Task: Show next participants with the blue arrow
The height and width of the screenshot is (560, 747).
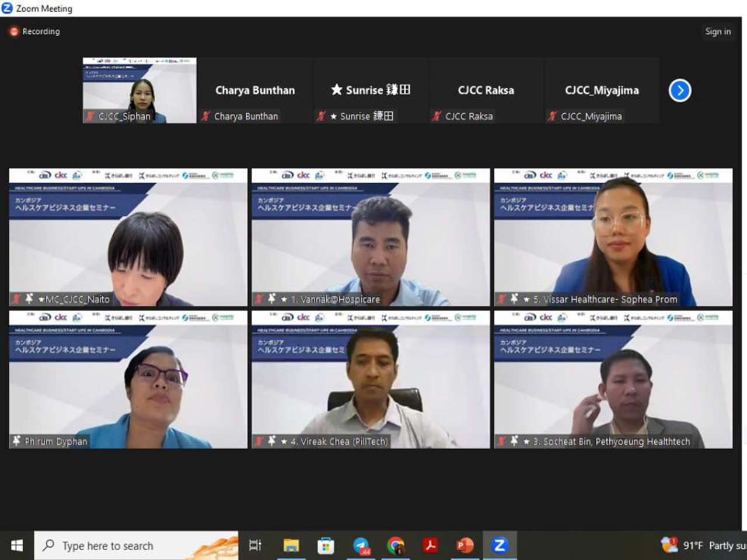Action: 679,90
